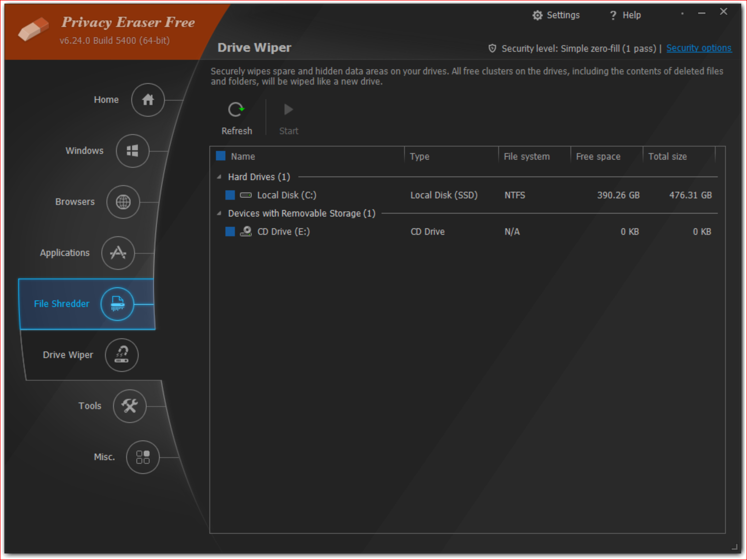
Task: Collapse the Hard Drives group
Action: (x=219, y=177)
